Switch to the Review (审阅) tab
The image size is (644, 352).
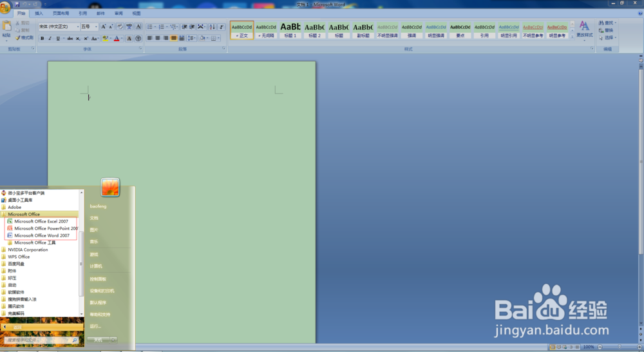118,14
